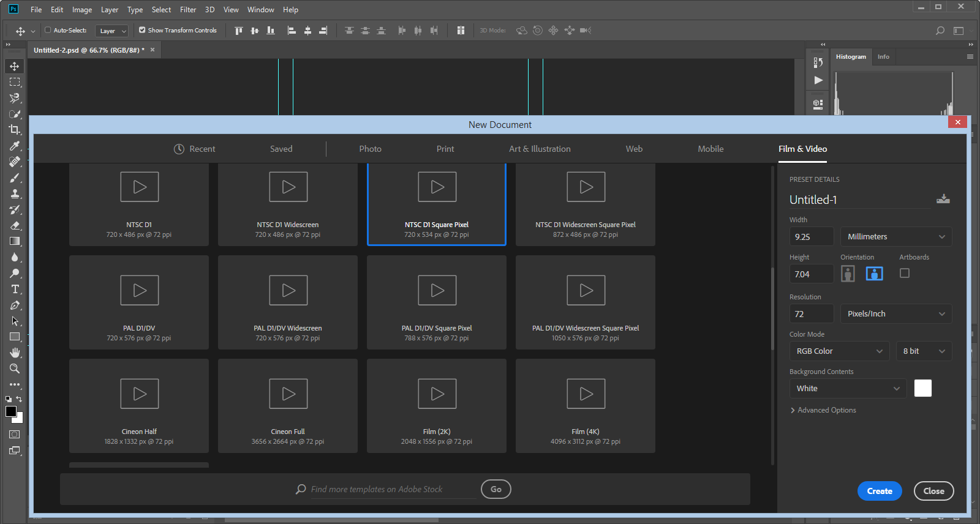
Task: Click the foreground color swatch
Action: tap(10, 411)
